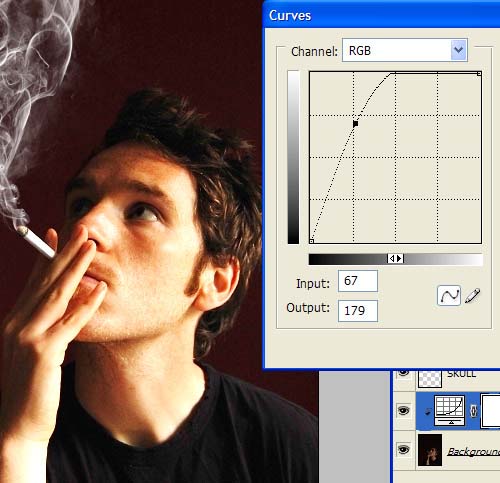Click the RGB channel combo box
Viewport: 500px width, 483px height.
(x=405, y=50)
